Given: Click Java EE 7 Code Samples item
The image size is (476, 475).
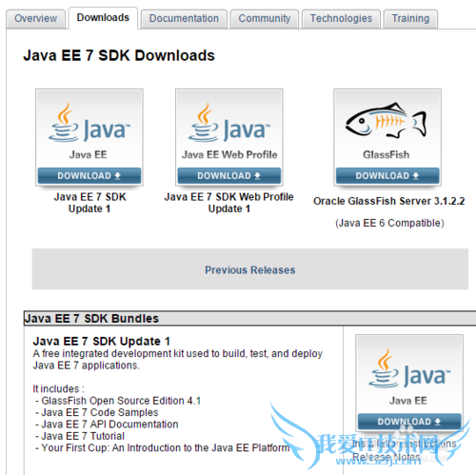Looking at the screenshot, I should coord(100,412).
